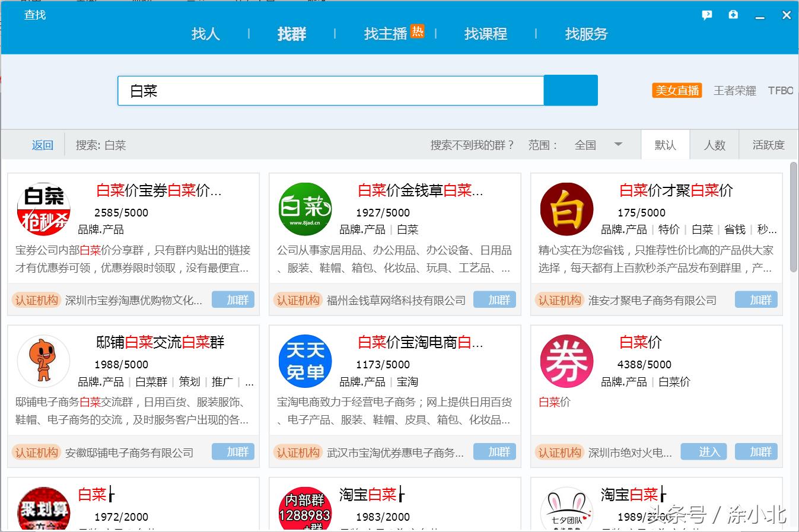Switch to the 找人 tab
799x532 pixels.
click(205, 34)
